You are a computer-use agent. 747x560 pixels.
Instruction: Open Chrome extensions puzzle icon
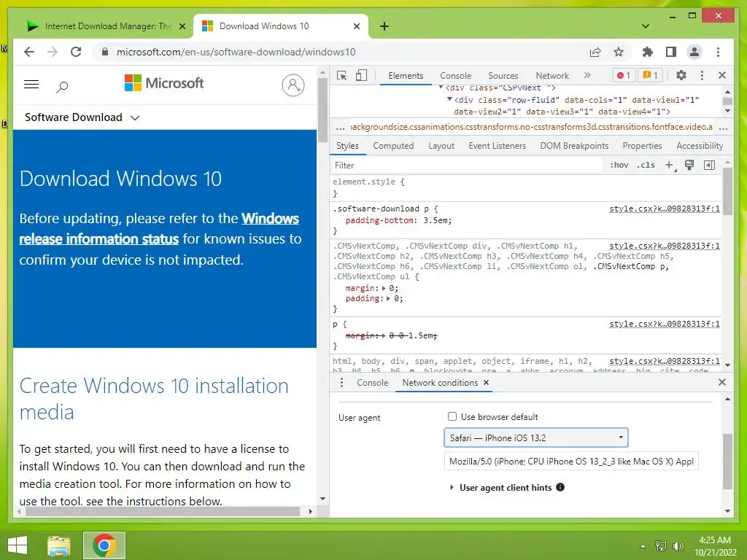(648, 52)
